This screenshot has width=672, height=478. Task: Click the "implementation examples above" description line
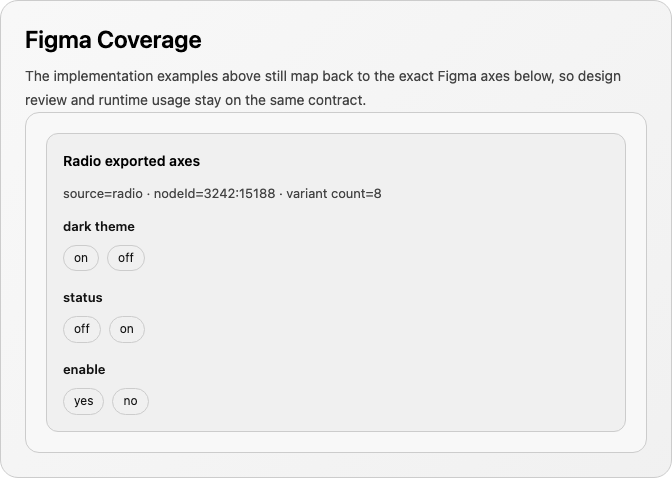point(323,76)
